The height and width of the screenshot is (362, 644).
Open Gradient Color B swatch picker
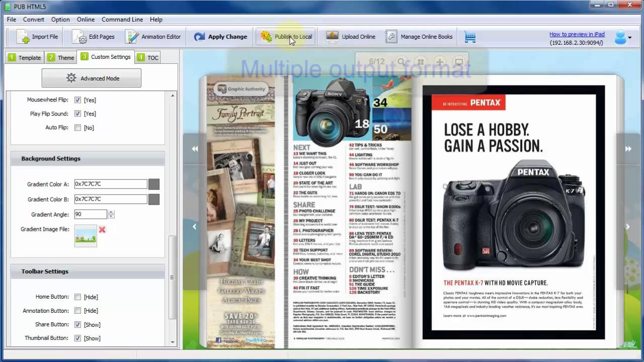click(154, 199)
